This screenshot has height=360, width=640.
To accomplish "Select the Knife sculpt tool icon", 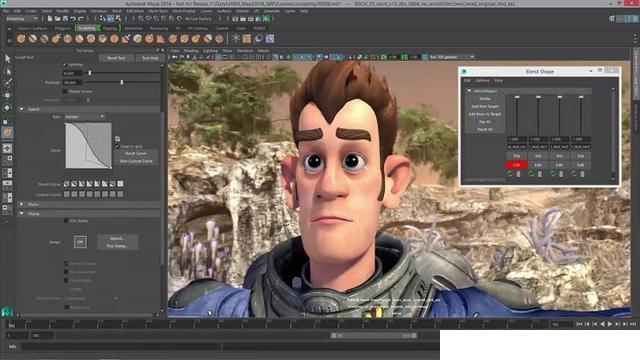I will (173, 39).
